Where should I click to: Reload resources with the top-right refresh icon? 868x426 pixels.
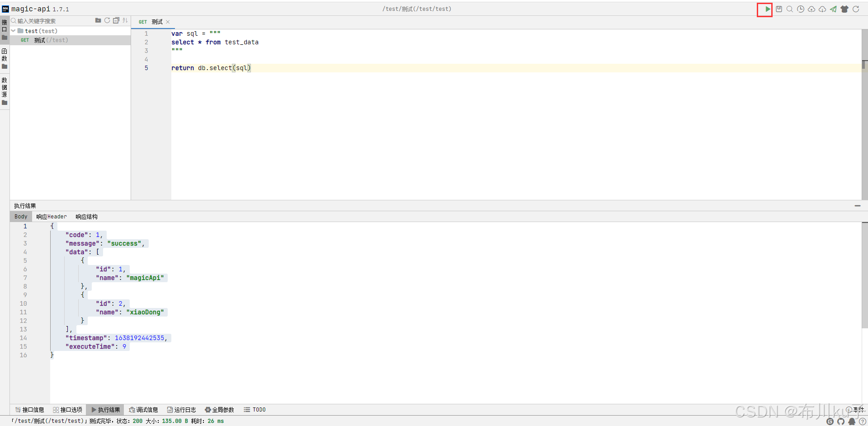(856, 9)
